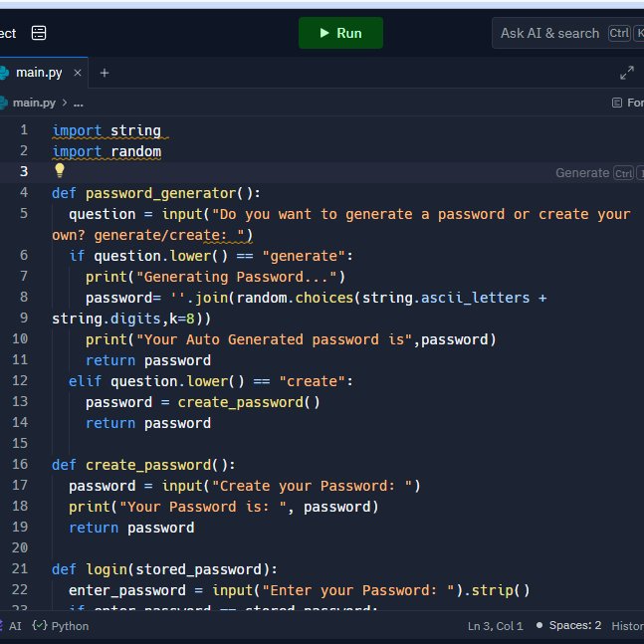Click Generate hint on line 3

[582, 173]
